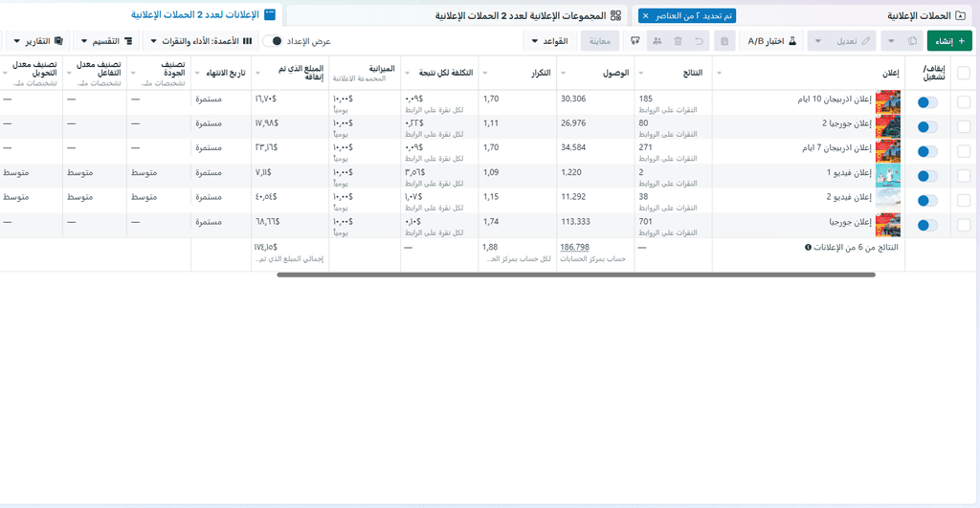Click results value 185
The width and height of the screenshot is (980, 508).
[646, 99]
